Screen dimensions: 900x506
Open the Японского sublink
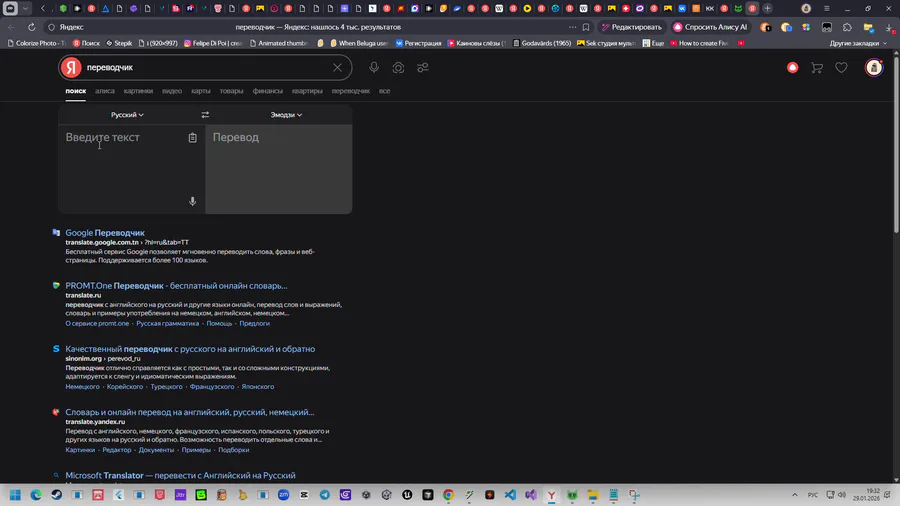click(x=258, y=387)
